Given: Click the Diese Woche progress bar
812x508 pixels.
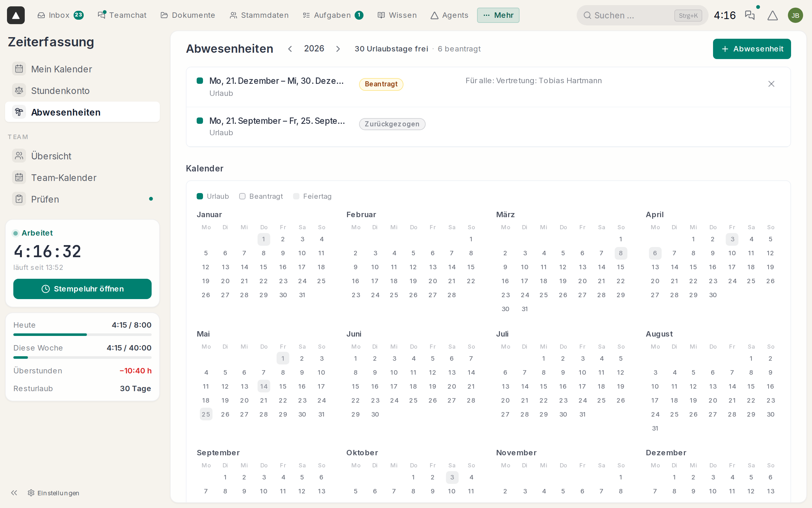Looking at the screenshot, I should [82, 358].
